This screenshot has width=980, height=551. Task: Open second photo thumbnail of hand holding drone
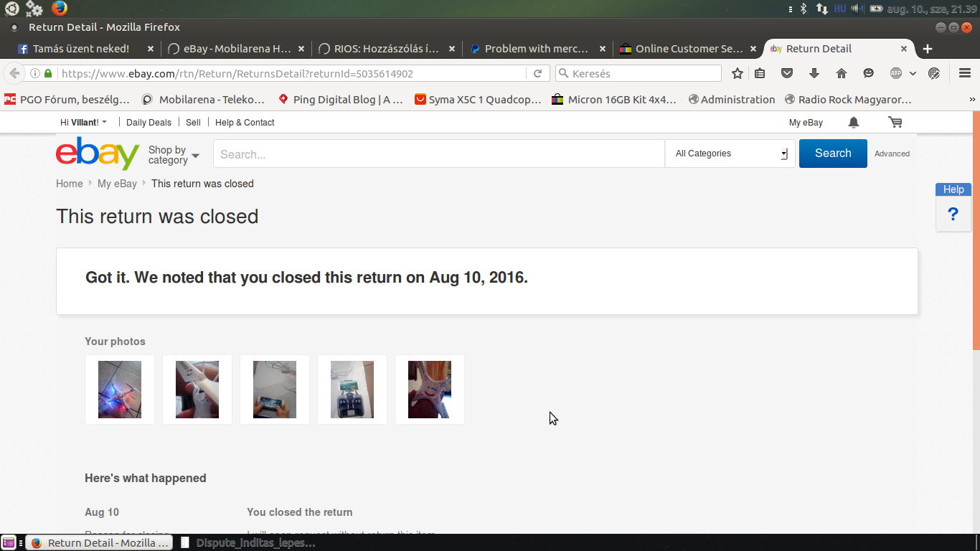[197, 390]
